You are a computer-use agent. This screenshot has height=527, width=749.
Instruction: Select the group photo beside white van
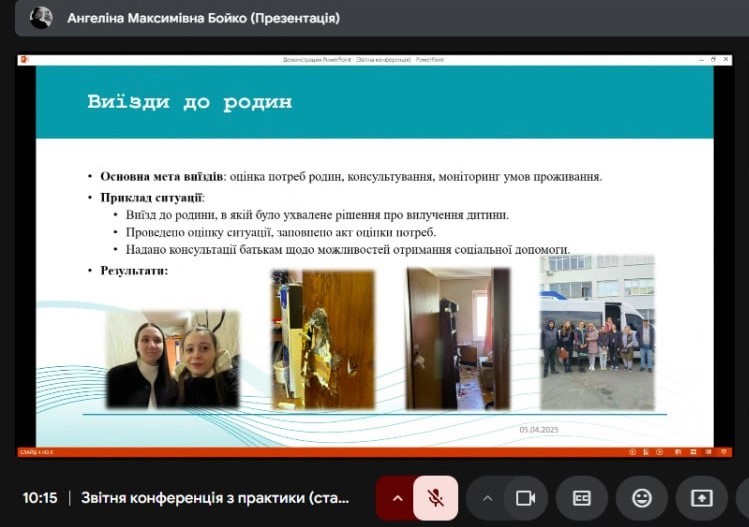coord(597,333)
